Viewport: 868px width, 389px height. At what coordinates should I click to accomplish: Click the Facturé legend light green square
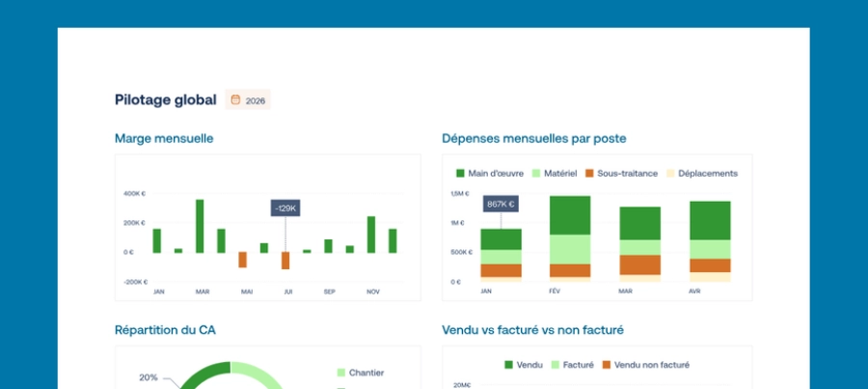tap(555, 365)
